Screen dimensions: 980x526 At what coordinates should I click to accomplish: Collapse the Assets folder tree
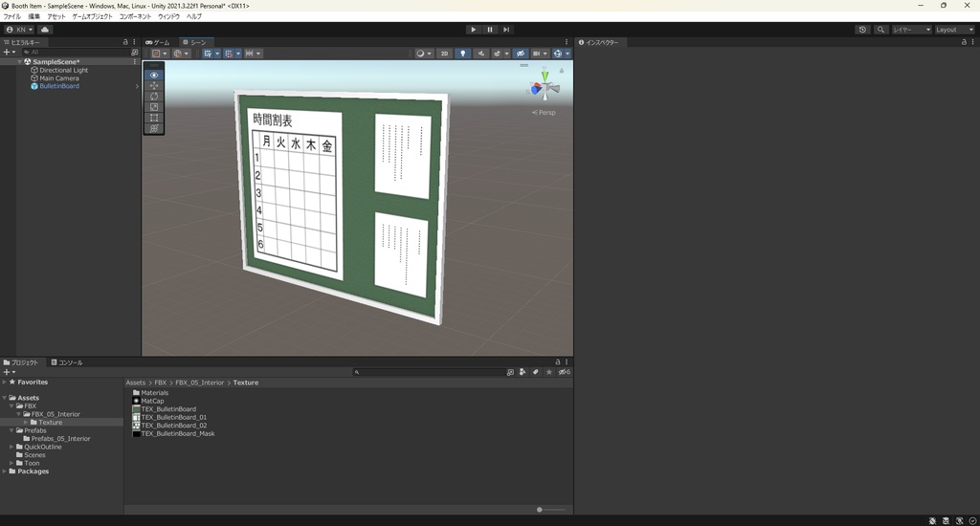coord(5,398)
